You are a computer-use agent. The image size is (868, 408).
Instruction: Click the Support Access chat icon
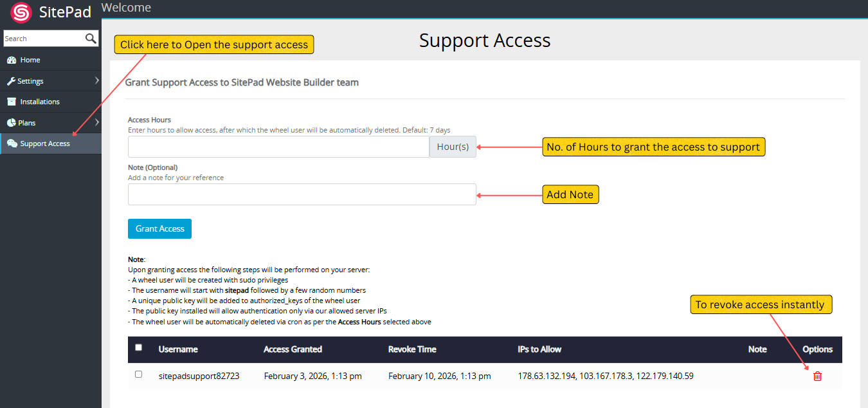(x=12, y=144)
